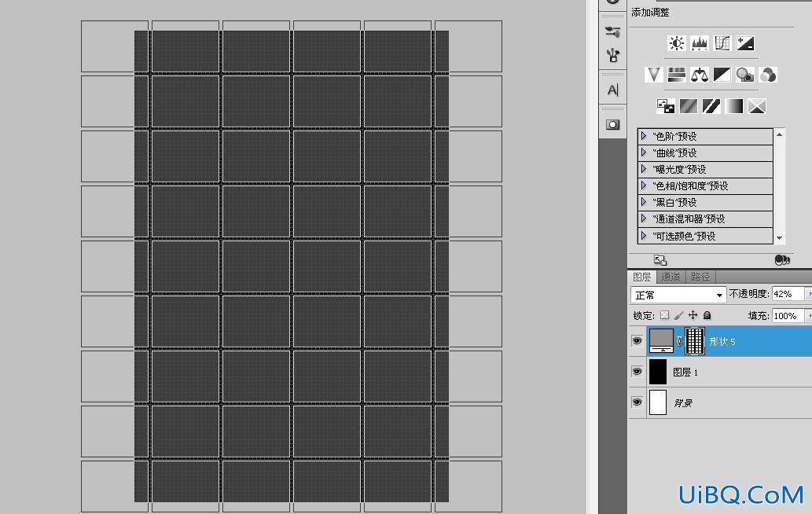This screenshot has width=812, height=514.
Task: Expand the "色相/饱和度"预设 list
Action: 644,185
